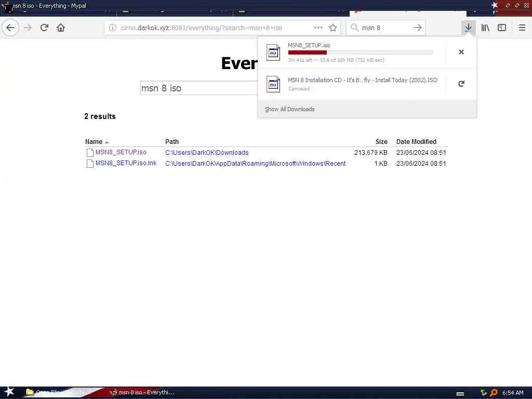Click the canceled ISO download file icon
The height and width of the screenshot is (399, 532).
(273, 84)
